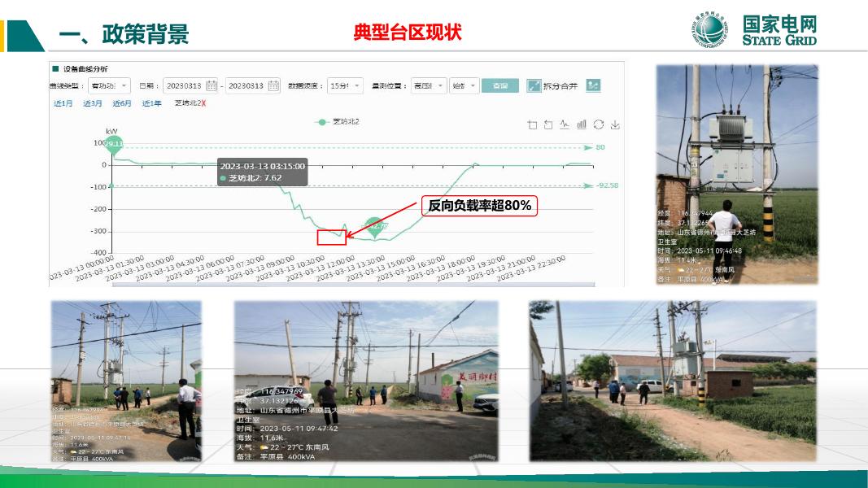Click bottom-left photo of utility poles
The height and width of the screenshot is (488, 868).
tap(126, 381)
